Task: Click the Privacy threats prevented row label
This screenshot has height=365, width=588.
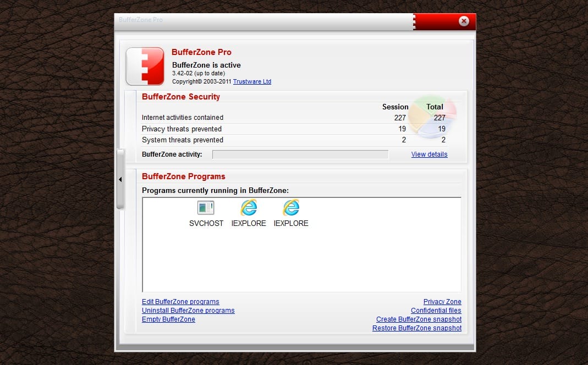Action: [x=182, y=129]
